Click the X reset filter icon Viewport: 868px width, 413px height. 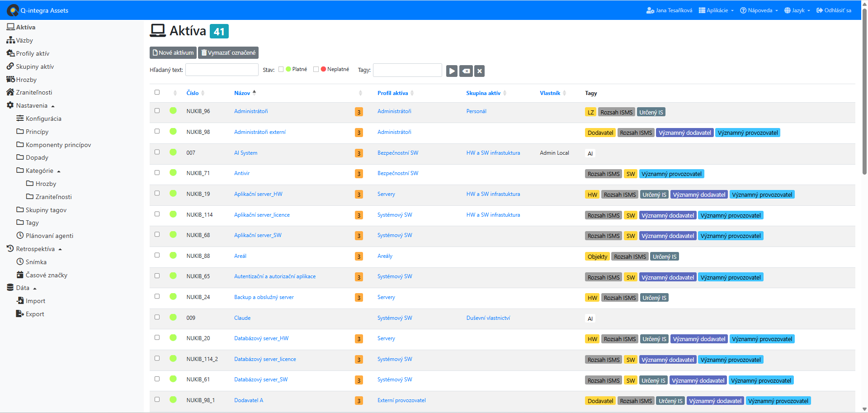(480, 71)
